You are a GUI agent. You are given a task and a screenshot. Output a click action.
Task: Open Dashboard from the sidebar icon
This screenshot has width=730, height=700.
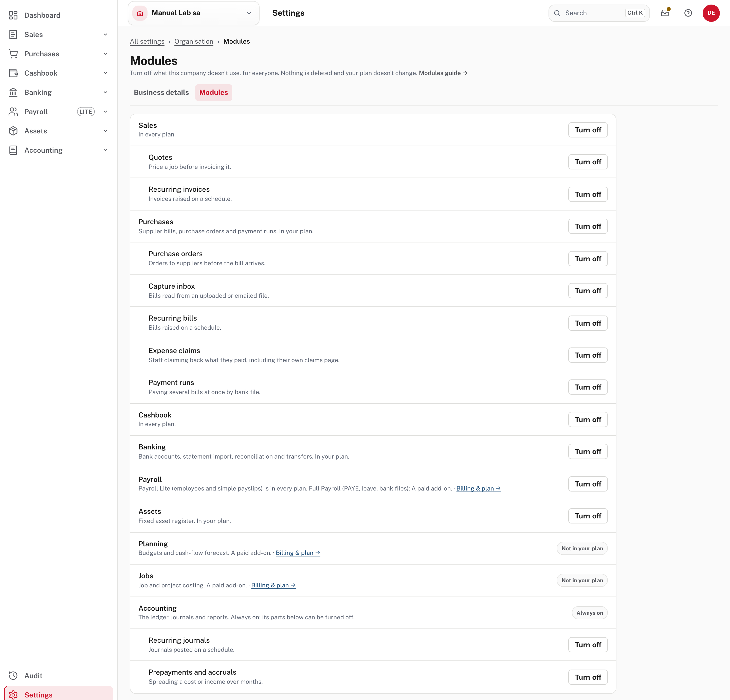click(13, 15)
